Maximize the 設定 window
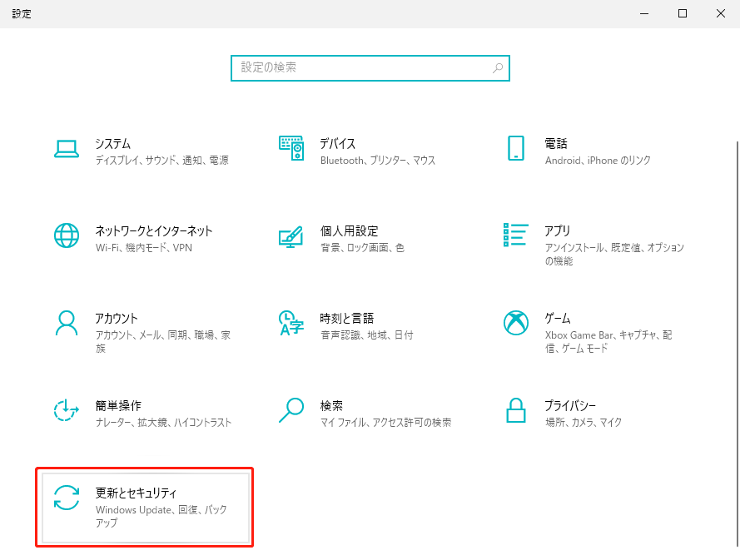This screenshot has height=560, width=740. point(683,13)
